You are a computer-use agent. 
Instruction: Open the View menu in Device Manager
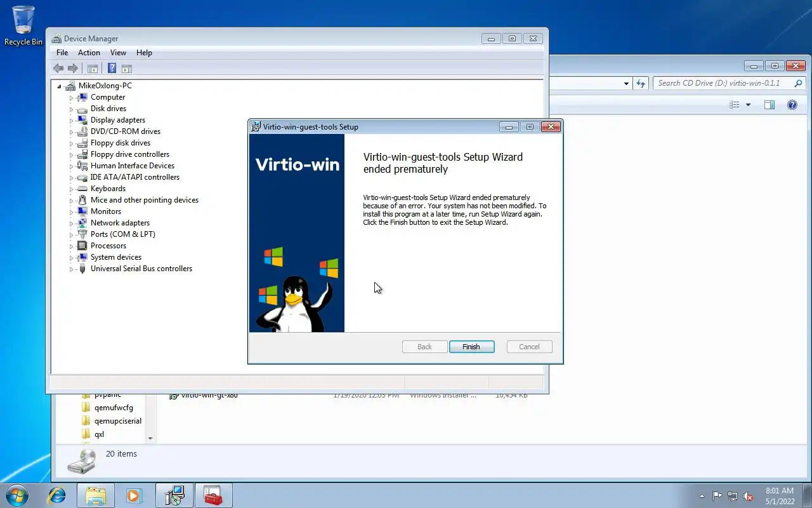tap(118, 53)
